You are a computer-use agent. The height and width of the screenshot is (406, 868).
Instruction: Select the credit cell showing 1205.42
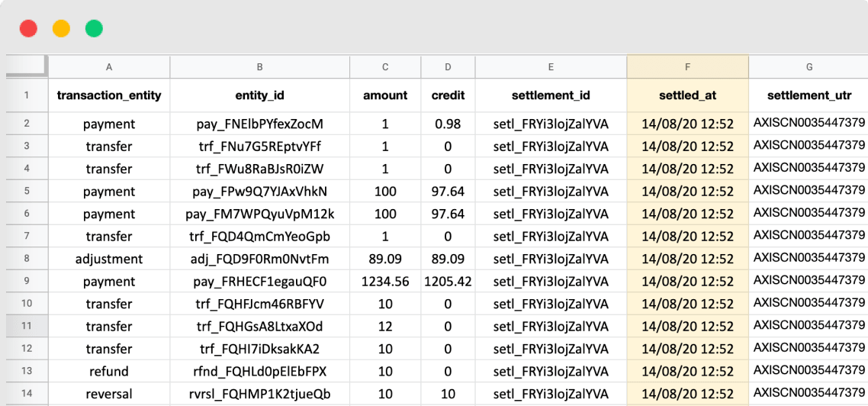(448, 282)
